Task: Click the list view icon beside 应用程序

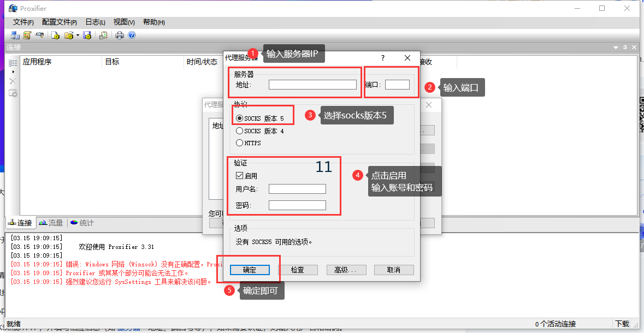Action: tap(13, 62)
